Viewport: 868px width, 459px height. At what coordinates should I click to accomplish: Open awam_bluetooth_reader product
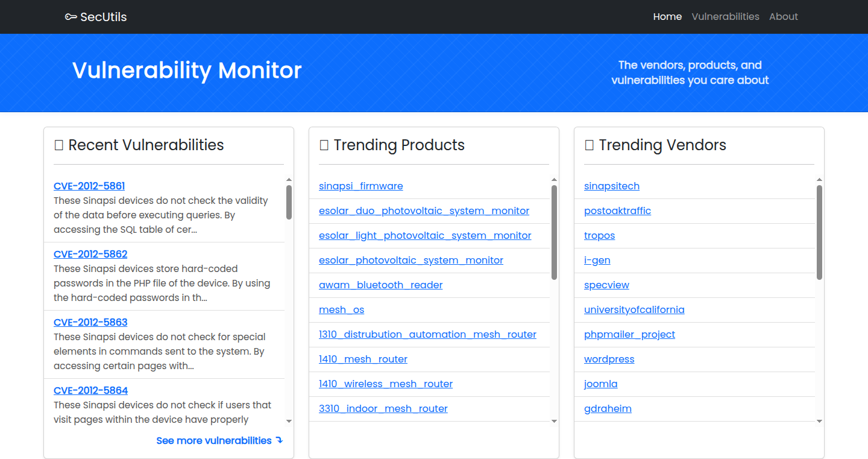(381, 285)
